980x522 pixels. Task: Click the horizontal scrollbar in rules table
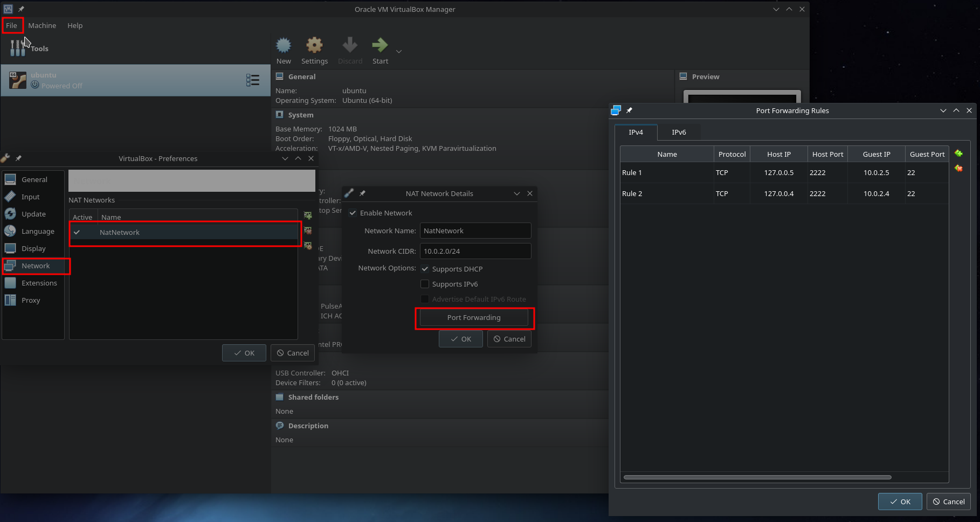tap(757, 477)
